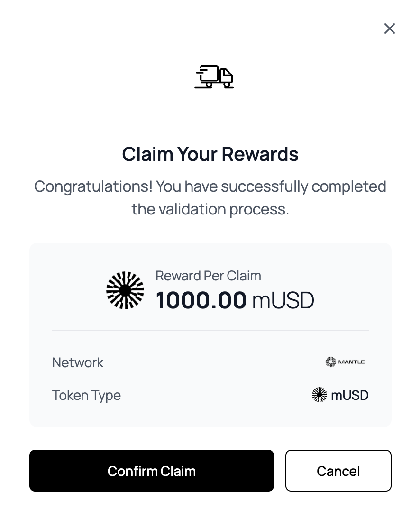
Task: Click the 1000.00 reward amount
Action: pos(201,300)
